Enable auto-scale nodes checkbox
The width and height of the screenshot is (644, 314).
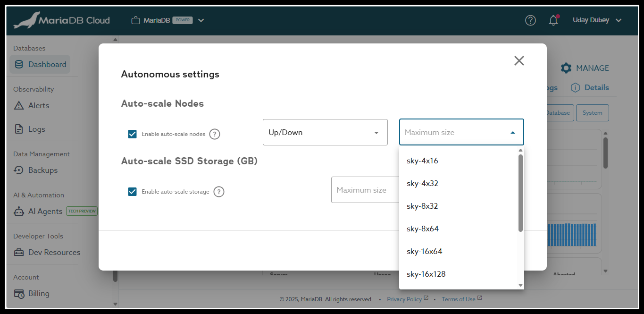pos(132,134)
